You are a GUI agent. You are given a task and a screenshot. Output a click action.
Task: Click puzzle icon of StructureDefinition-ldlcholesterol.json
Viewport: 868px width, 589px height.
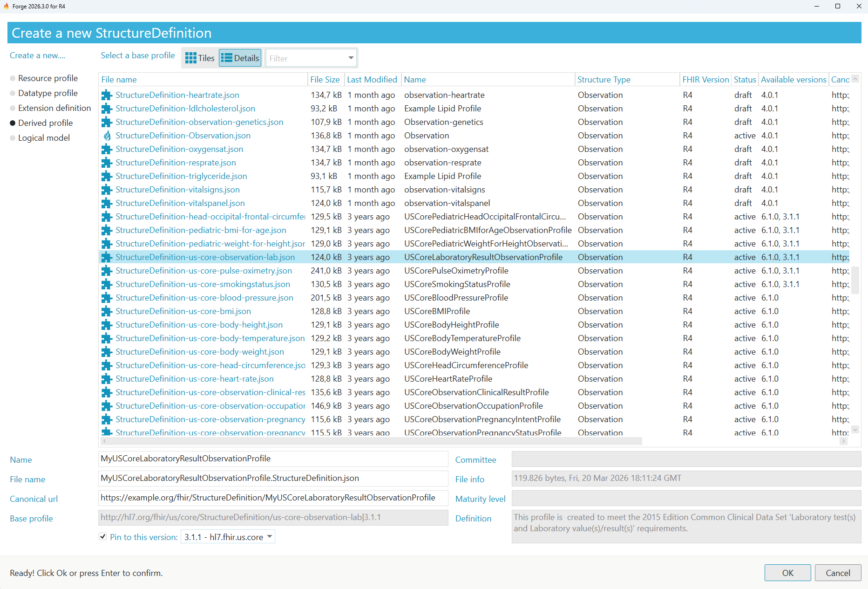pyautogui.click(x=107, y=109)
